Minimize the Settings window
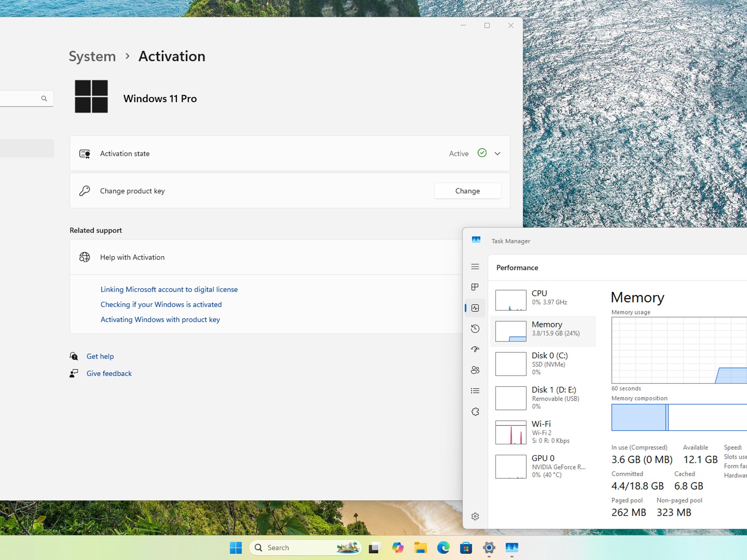The height and width of the screenshot is (560, 747). click(x=463, y=26)
